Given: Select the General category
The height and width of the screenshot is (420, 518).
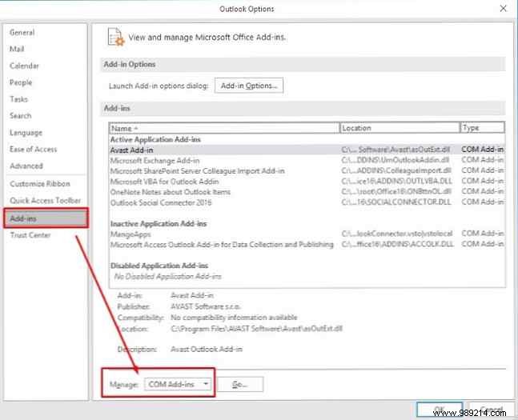Looking at the screenshot, I should (22, 33).
